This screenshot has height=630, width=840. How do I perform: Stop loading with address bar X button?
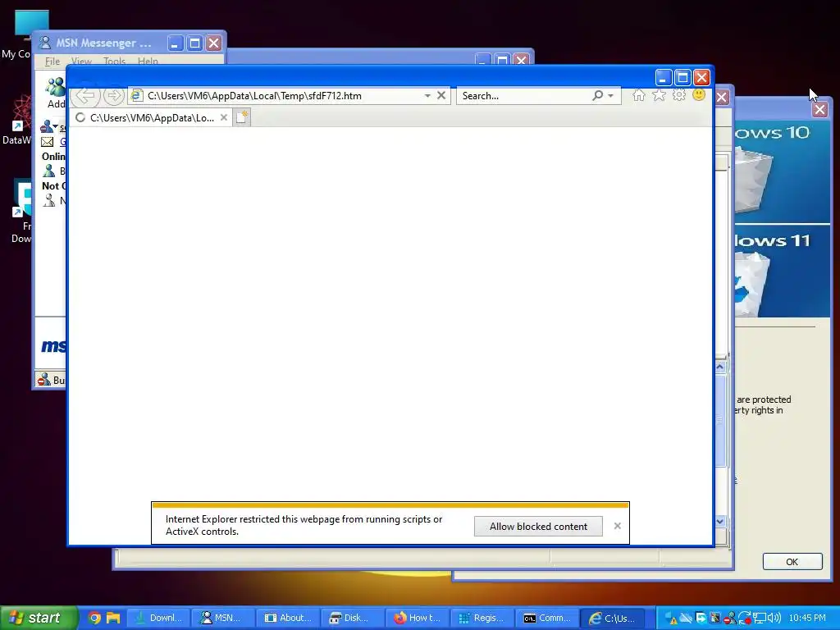point(441,95)
